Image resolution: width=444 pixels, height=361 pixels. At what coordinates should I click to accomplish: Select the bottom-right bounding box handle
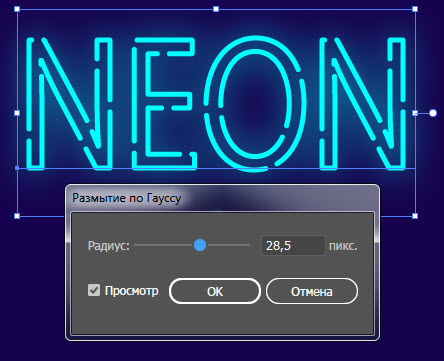point(415,216)
